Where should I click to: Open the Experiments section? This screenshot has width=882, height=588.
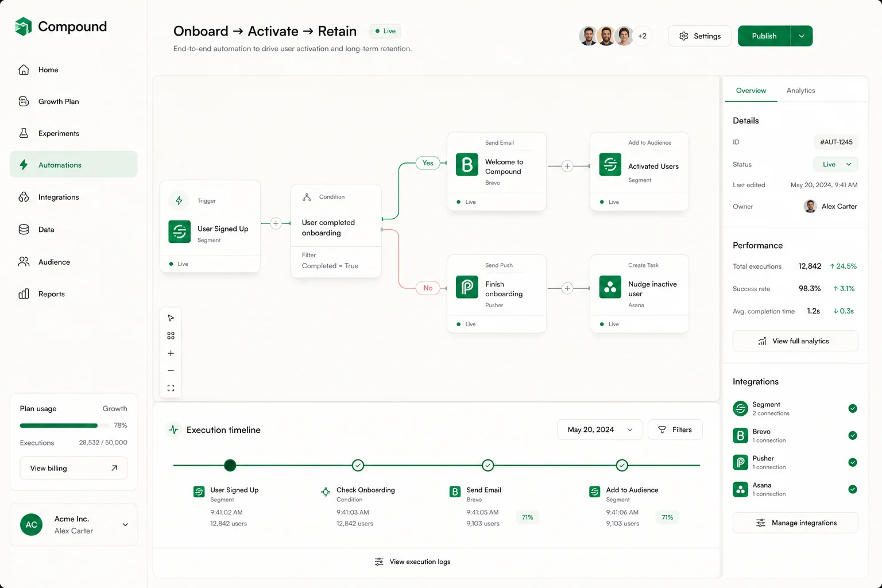pyautogui.click(x=73, y=133)
